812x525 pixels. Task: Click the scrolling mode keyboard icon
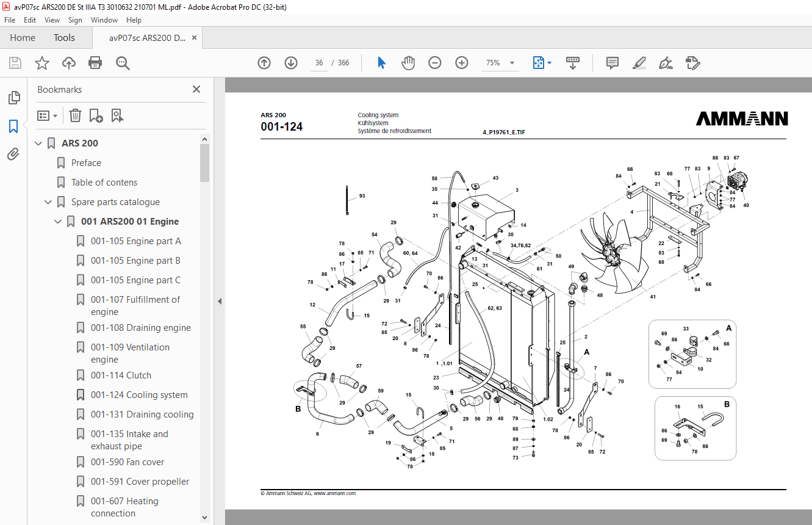tap(573, 63)
